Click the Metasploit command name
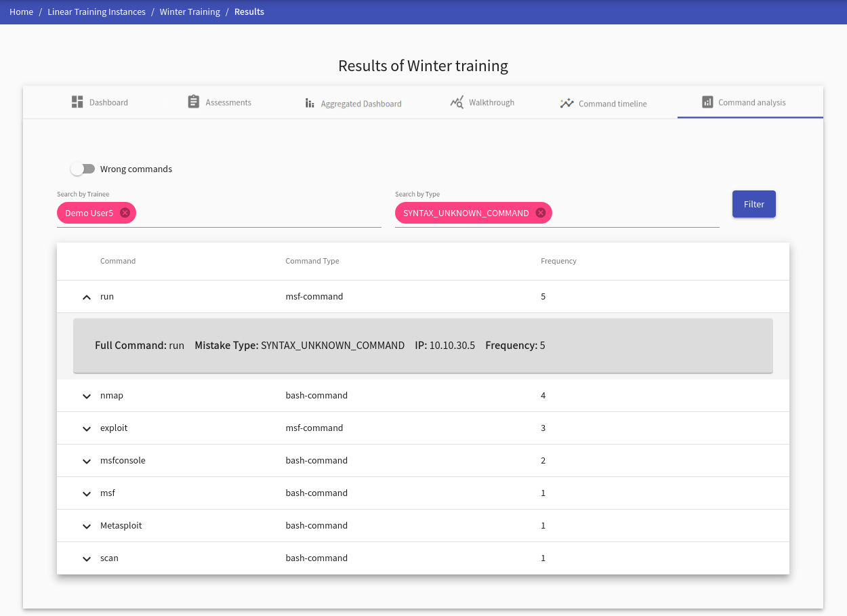Image resolution: width=847 pixels, height=616 pixels. pyautogui.click(x=121, y=525)
